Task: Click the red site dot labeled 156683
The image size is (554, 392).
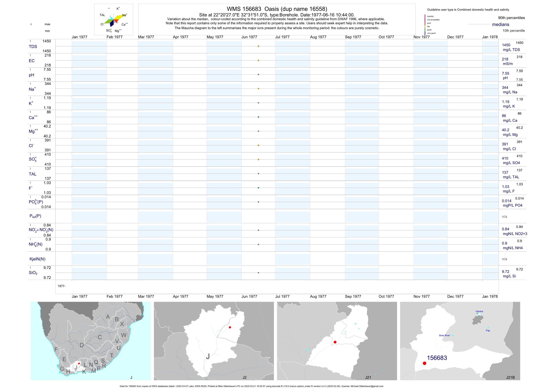Action: (x=425, y=363)
